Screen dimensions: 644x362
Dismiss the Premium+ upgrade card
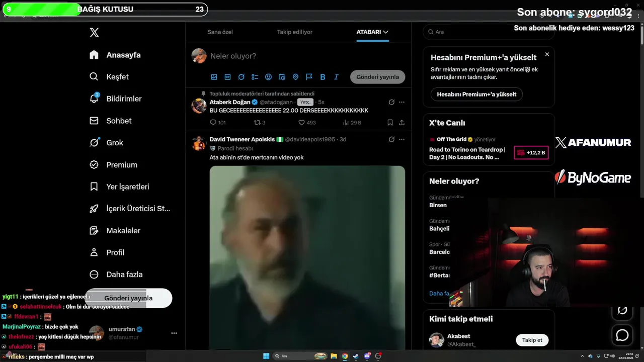click(547, 54)
